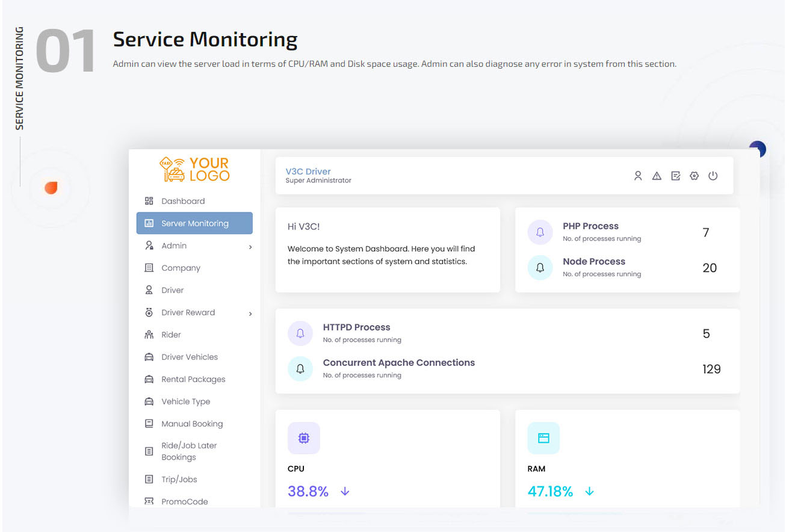This screenshot has height=532, width=789.
Task: Open the Dashboard grid icon in sidebar
Action: 149,200
